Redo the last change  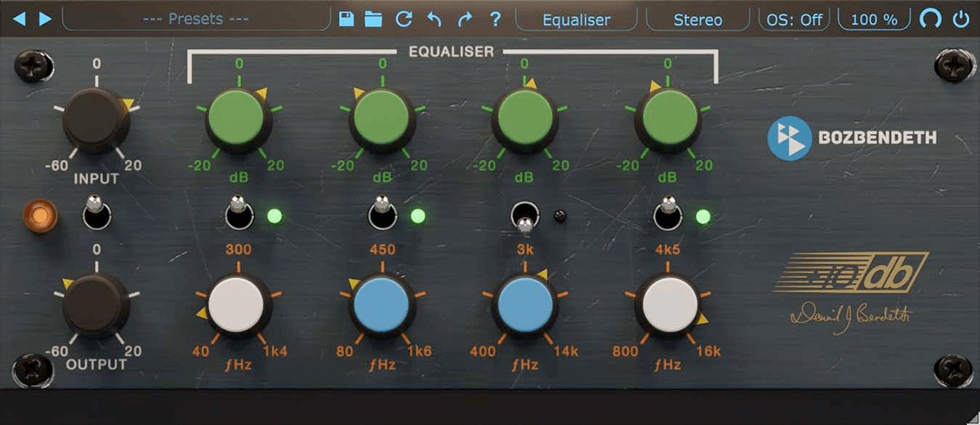click(465, 19)
